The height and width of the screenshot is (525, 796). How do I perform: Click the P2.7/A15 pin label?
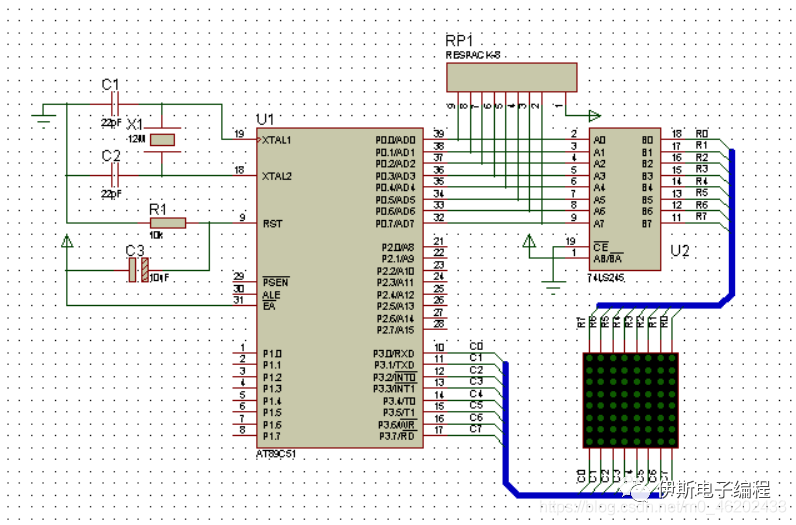click(x=395, y=331)
